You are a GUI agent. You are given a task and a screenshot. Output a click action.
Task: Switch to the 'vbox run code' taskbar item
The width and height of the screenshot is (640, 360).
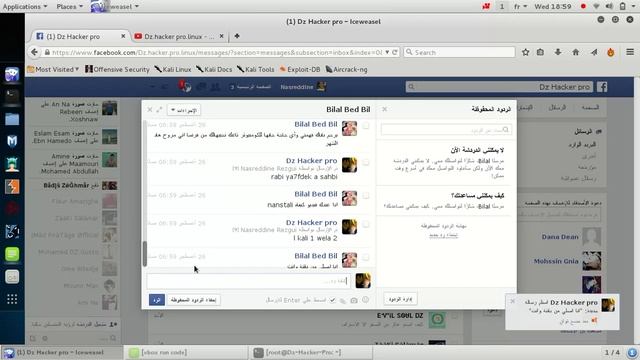186,352
